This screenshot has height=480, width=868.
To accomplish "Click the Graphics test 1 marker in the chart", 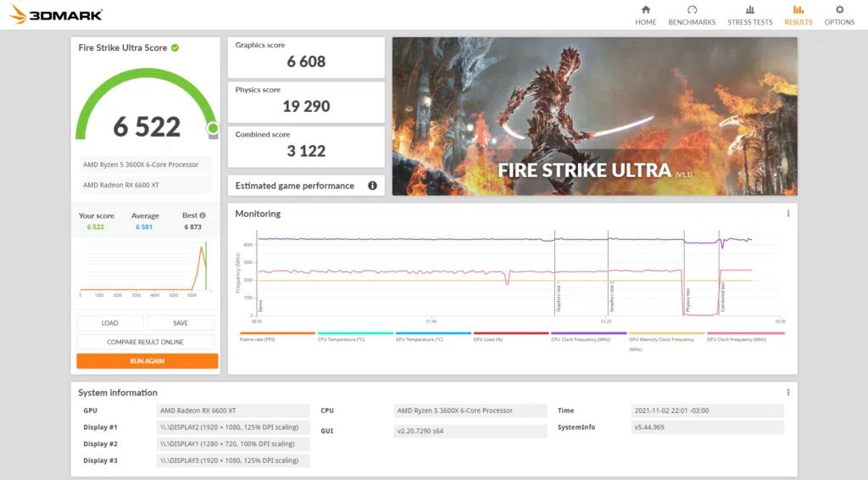I will pyautogui.click(x=558, y=297).
